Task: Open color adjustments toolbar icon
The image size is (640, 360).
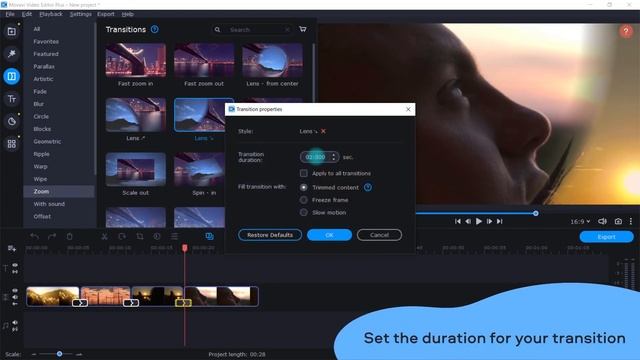Action: tap(157, 236)
